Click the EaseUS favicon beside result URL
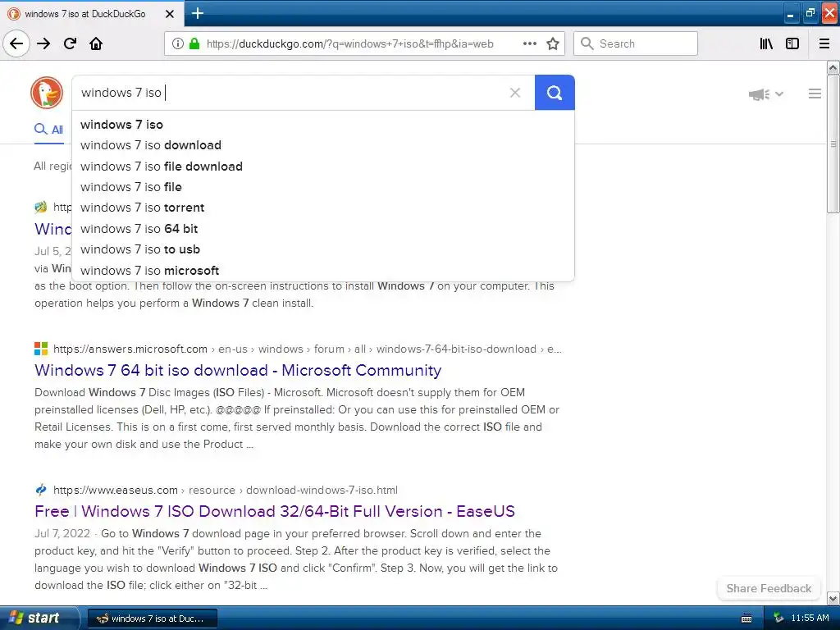Image resolution: width=840 pixels, height=630 pixels. (x=41, y=490)
